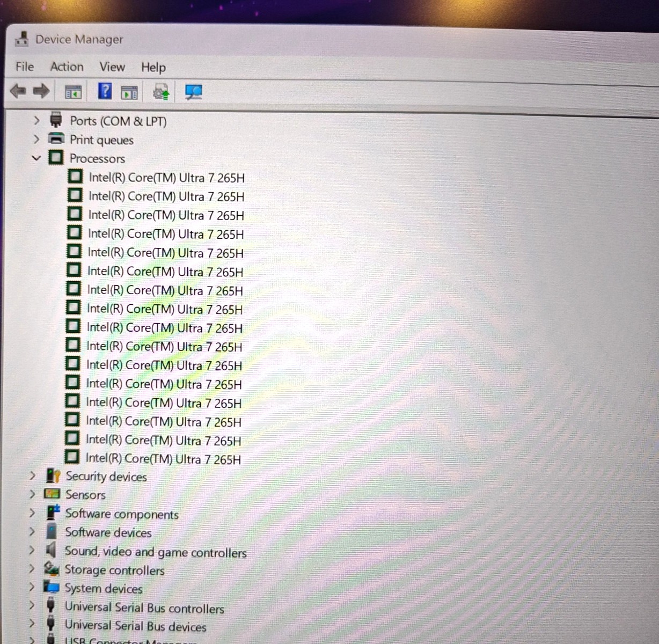Expand Universal Serial Bus controllers node
The height and width of the screenshot is (644, 659).
(32, 605)
